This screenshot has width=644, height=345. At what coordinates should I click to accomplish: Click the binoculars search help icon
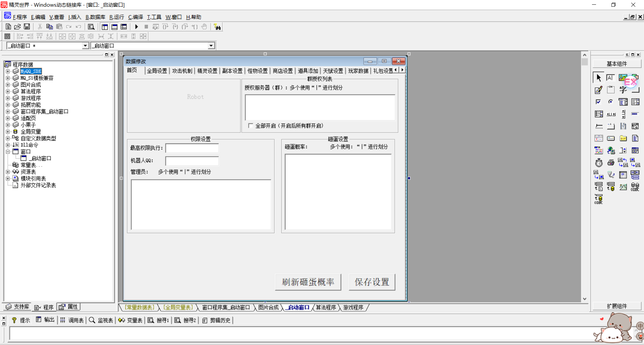pyautogui.click(x=217, y=27)
